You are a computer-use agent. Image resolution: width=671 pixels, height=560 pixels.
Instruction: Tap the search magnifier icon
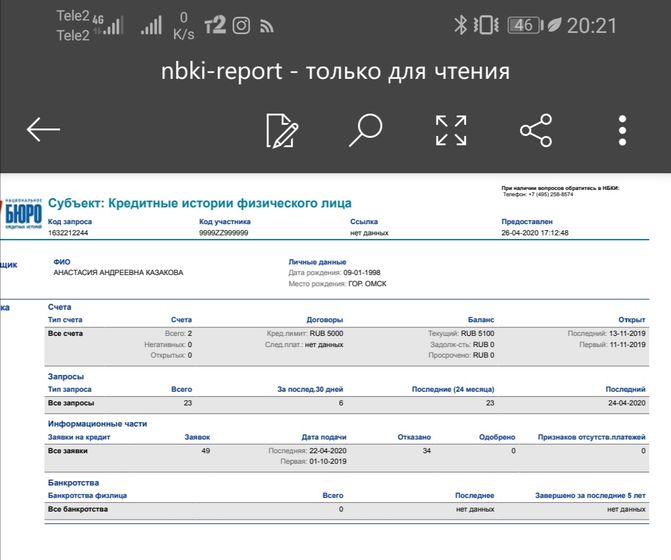[366, 130]
